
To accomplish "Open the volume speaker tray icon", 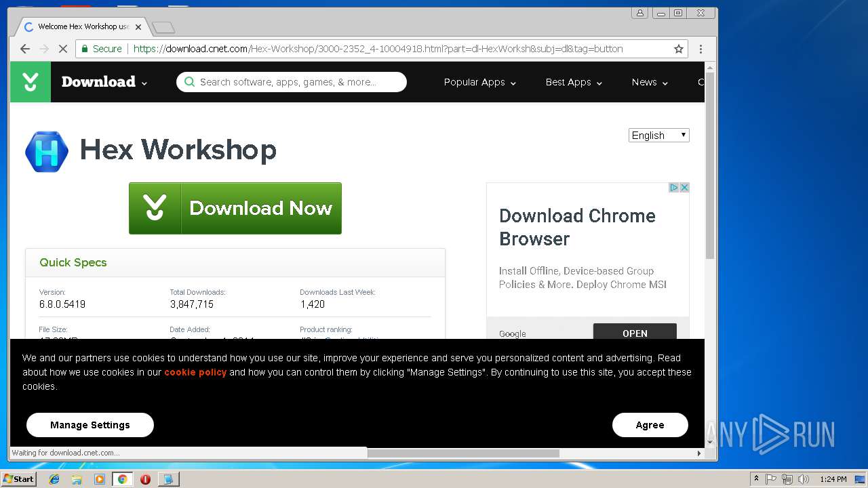I will pyautogui.click(x=804, y=479).
